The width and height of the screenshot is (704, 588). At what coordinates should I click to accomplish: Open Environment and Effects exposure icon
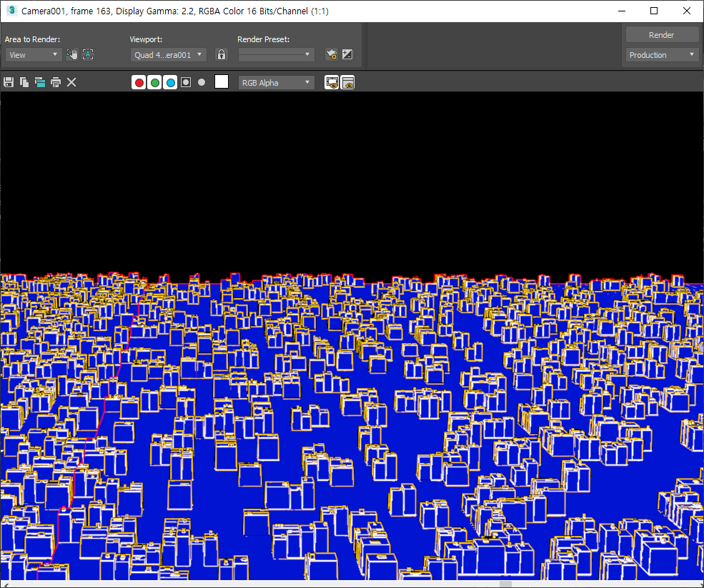pyautogui.click(x=347, y=55)
